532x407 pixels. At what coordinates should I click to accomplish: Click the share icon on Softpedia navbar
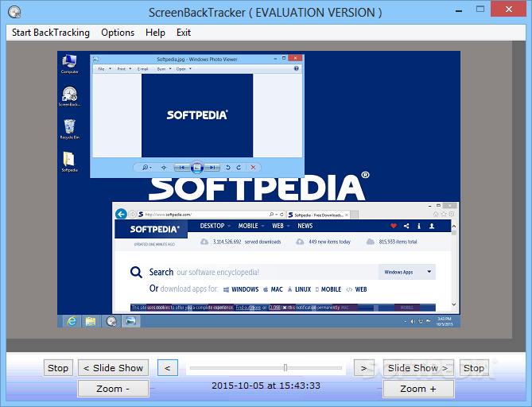(x=406, y=226)
